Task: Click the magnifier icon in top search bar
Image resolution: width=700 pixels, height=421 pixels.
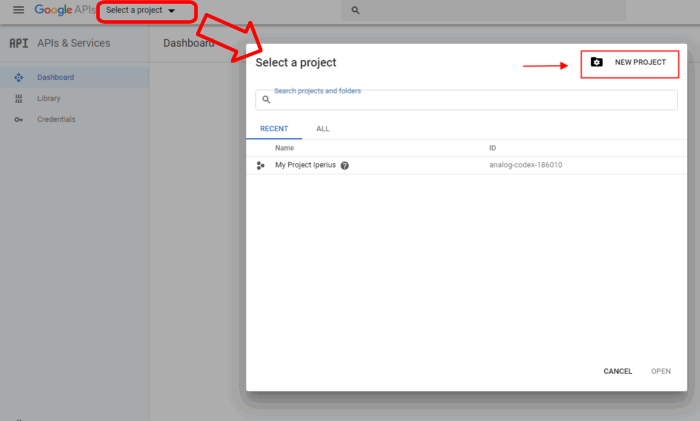Action: pyautogui.click(x=355, y=10)
